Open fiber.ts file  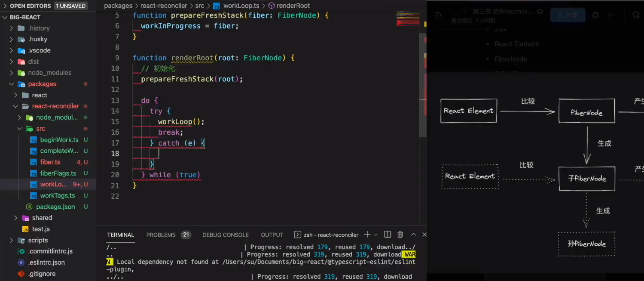click(x=50, y=162)
